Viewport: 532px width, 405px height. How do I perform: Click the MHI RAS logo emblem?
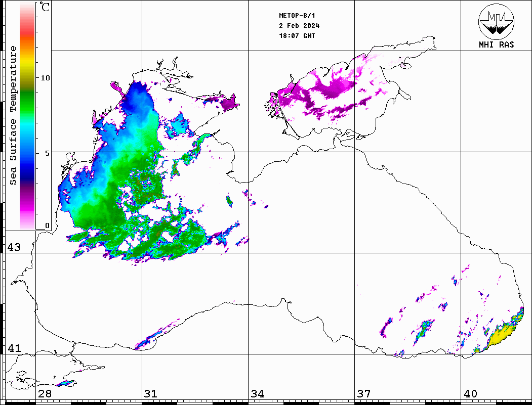click(496, 21)
